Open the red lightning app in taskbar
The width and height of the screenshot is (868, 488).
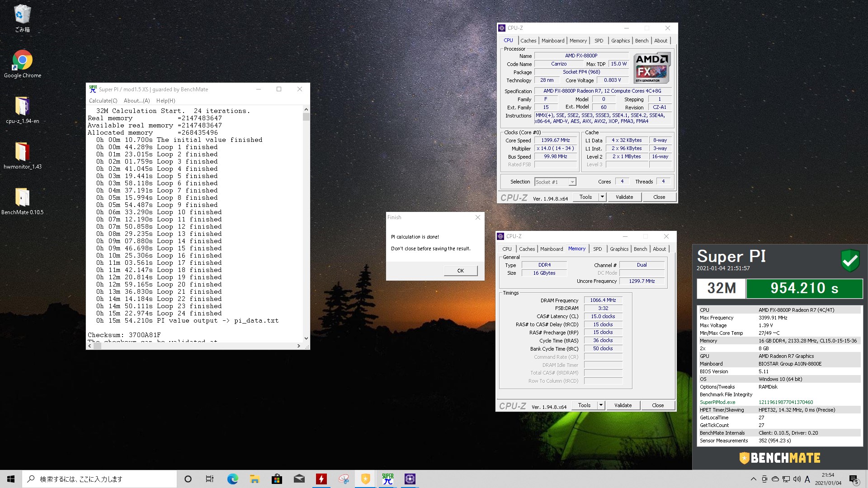click(x=321, y=479)
